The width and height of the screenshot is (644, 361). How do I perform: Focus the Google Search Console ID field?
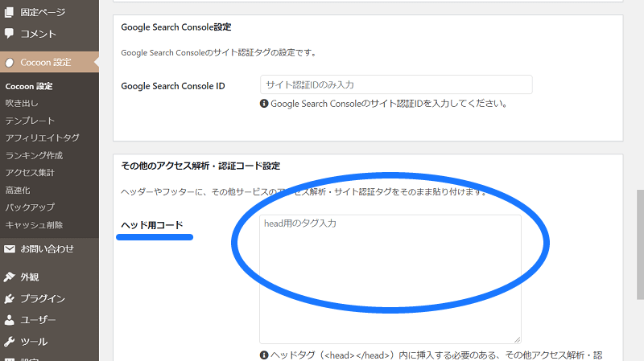click(x=395, y=84)
